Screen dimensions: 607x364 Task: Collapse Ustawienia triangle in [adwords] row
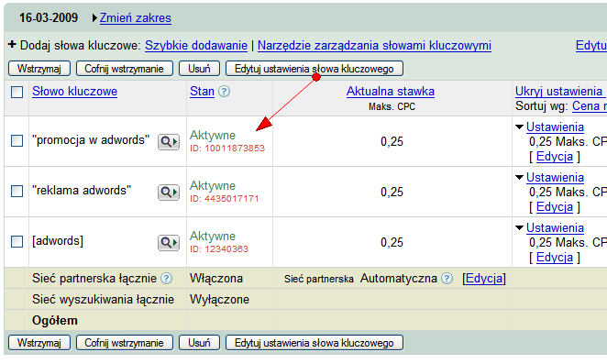click(520, 227)
